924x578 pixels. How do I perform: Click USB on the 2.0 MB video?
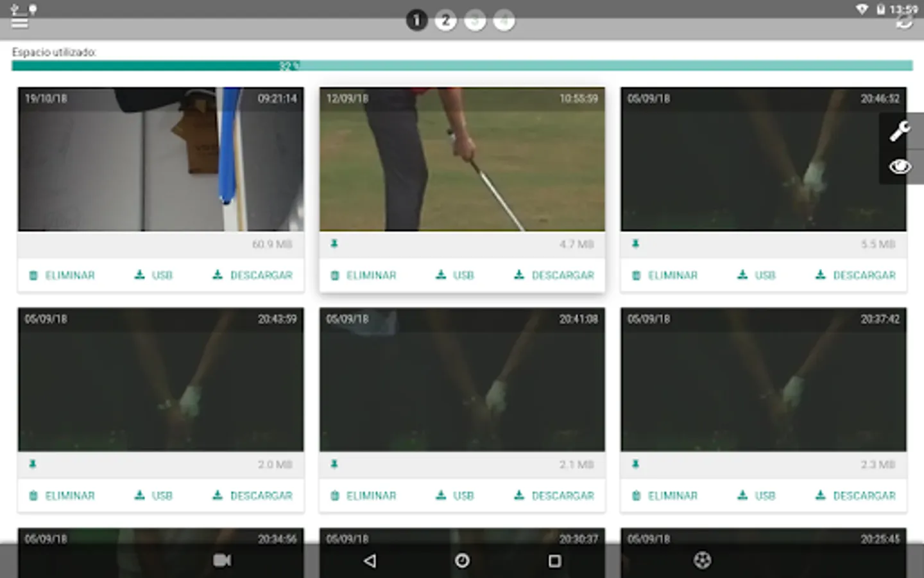153,496
